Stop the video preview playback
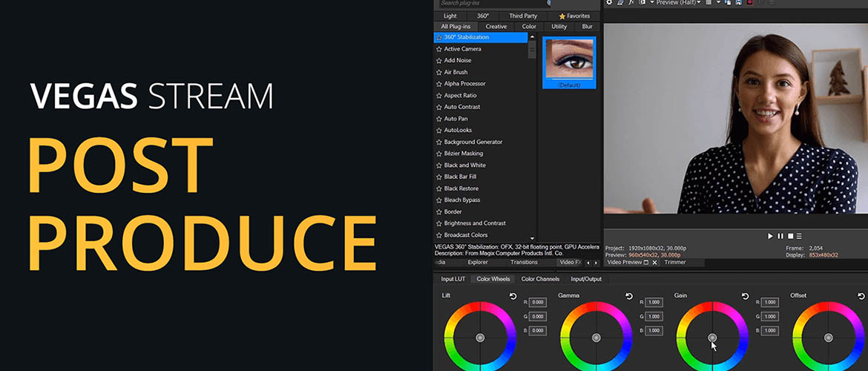This screenshot has width=868, height=371. coord(791,236)
